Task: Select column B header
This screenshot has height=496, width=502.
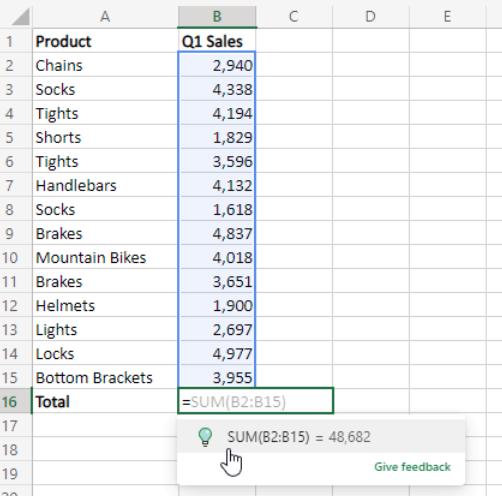Action: click(217, 16)
